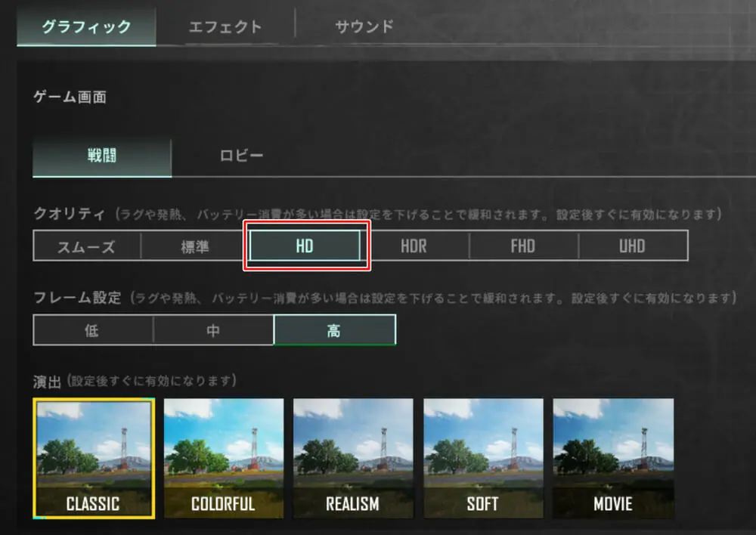This screenshot has height=535, width=756.
Task: Choose the HD quality option
Action: pyautogui.click(x=305, y=246)
